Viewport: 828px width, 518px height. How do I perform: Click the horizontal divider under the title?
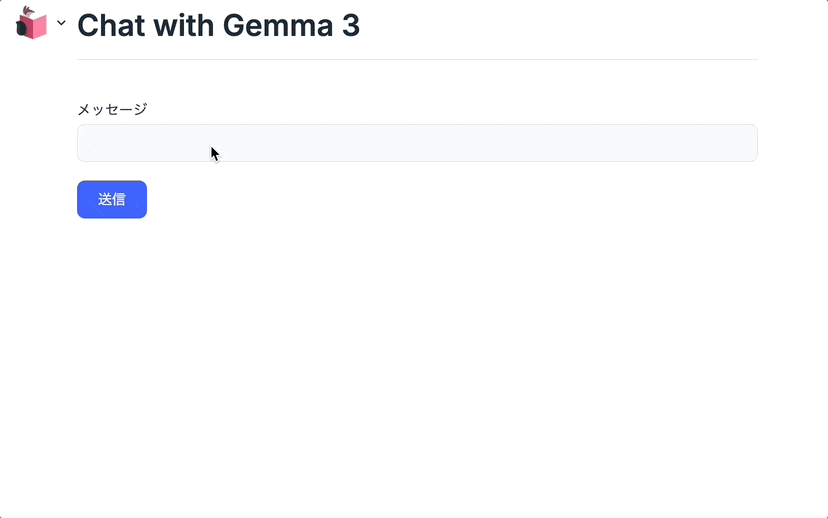[x=417, y=60]
